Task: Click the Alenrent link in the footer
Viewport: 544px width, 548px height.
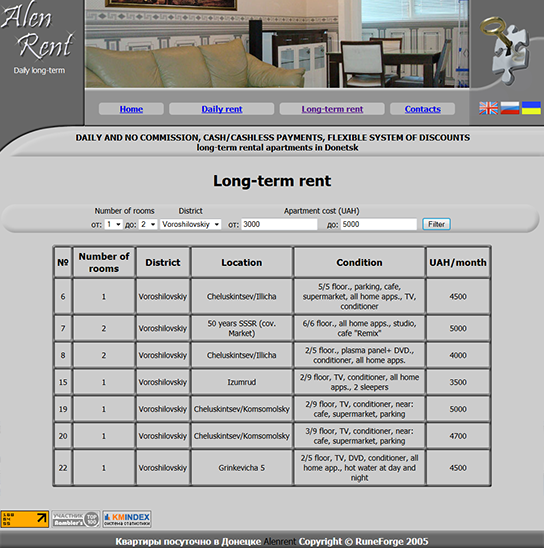Action: [x=280, y=542]
